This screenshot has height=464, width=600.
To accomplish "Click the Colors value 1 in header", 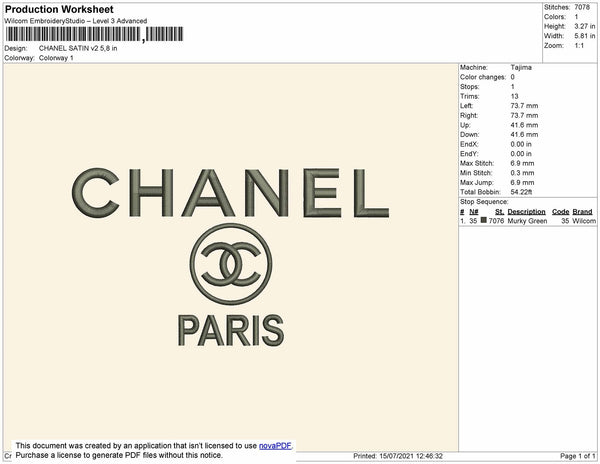I will [x=576, y=17].
